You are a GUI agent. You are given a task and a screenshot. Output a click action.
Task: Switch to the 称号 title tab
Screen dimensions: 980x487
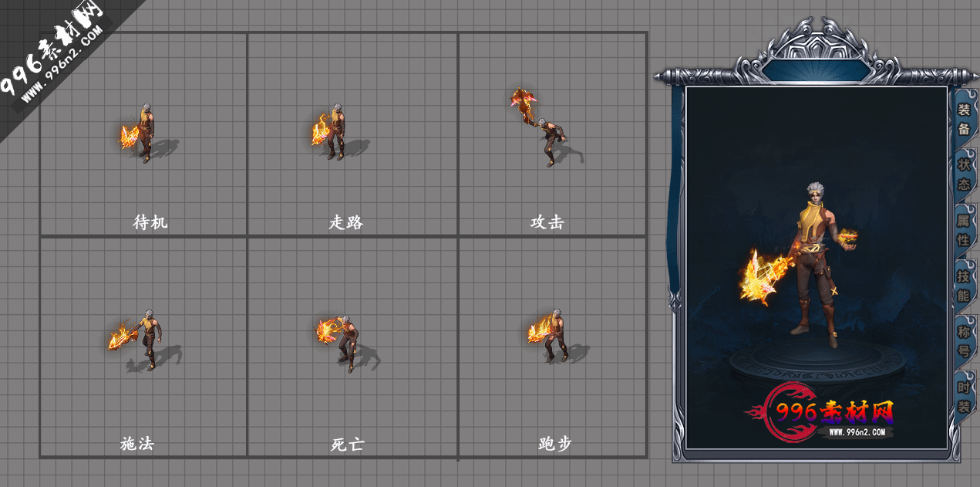(964, 341)
